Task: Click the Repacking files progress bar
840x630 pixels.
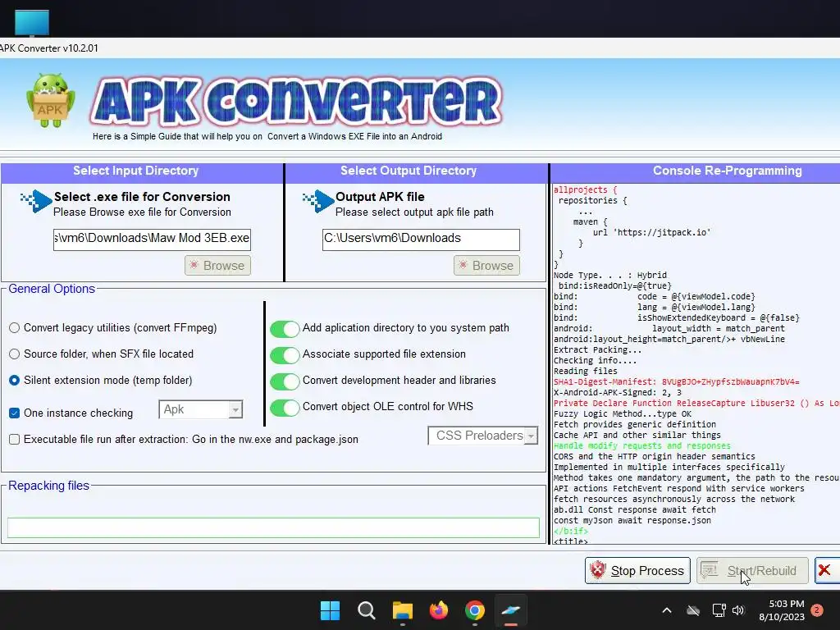Action: point(273,527)
